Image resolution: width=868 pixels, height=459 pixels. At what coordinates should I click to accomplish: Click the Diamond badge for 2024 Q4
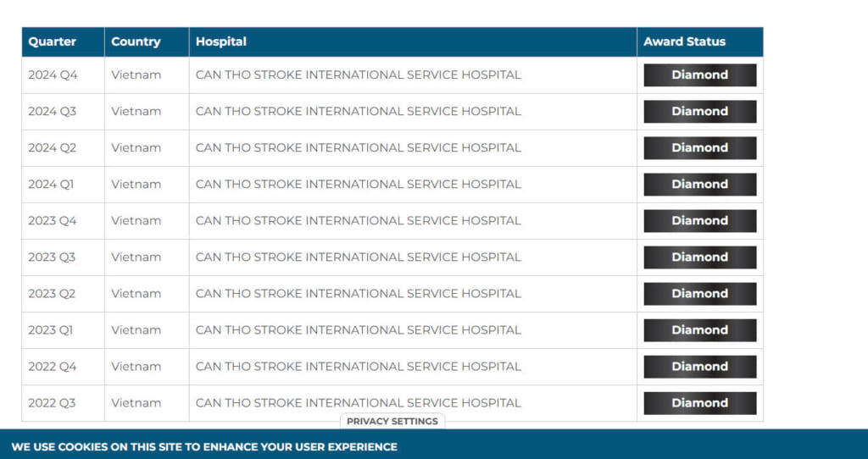[699, 75]
